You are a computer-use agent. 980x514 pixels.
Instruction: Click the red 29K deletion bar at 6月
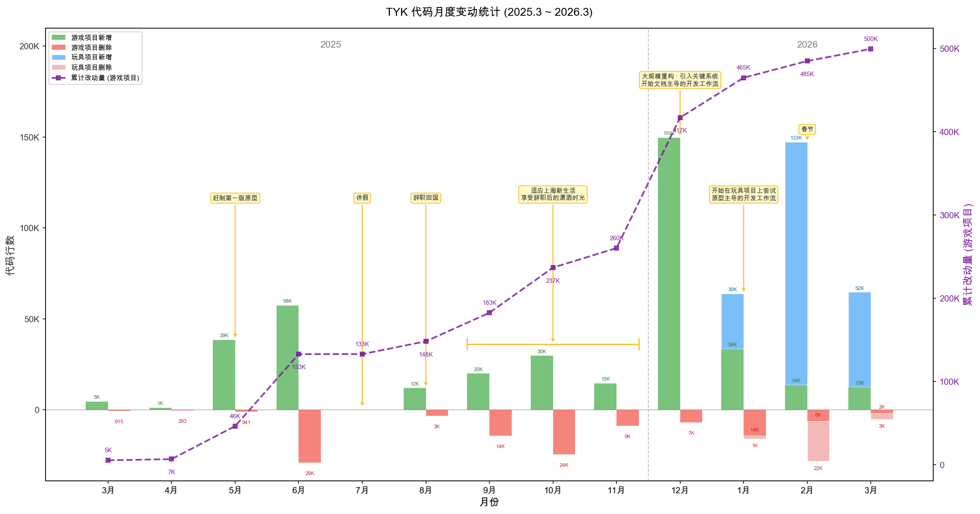(310, 436)
